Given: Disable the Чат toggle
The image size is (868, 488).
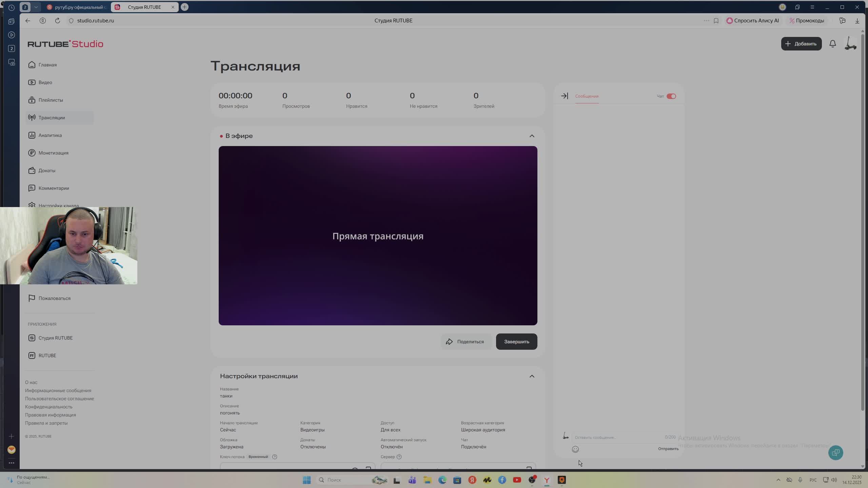Looking at the screenshot, I should [671, 96].
